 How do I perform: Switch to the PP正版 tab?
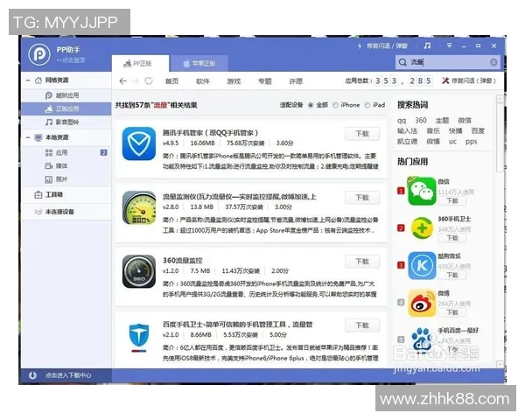[x=140, y=63]
